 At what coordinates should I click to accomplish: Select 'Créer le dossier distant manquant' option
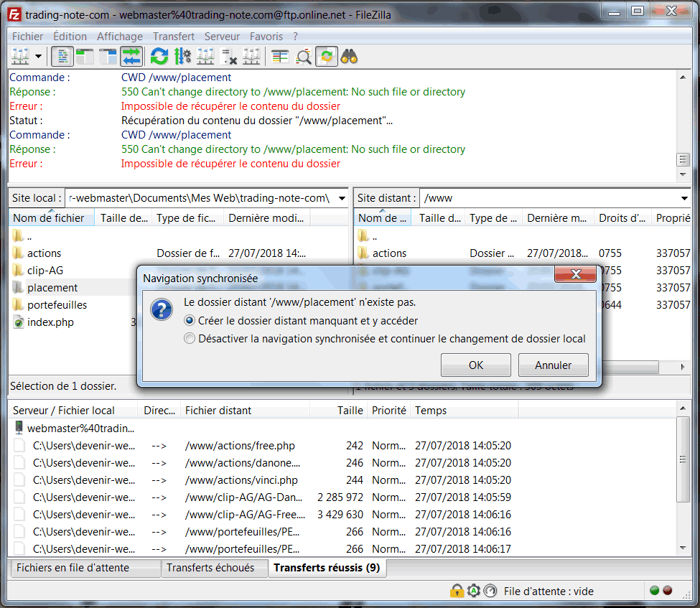301,321
